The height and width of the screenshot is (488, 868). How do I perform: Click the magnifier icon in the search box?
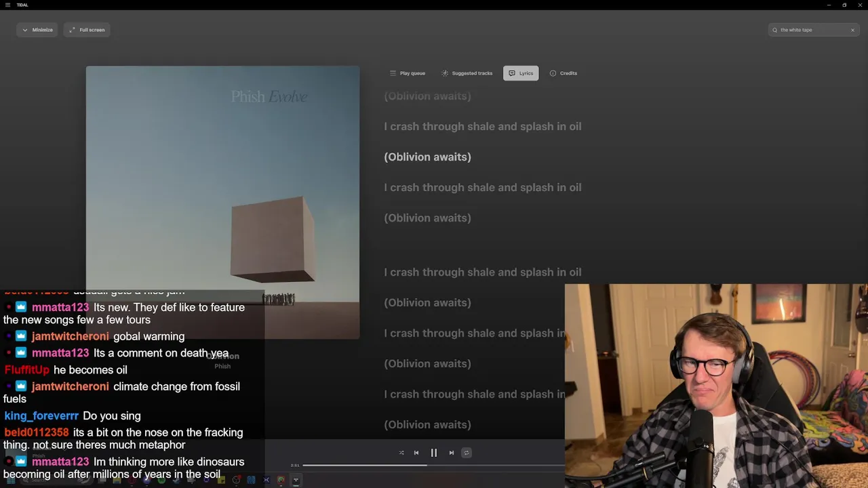(774, 30)
